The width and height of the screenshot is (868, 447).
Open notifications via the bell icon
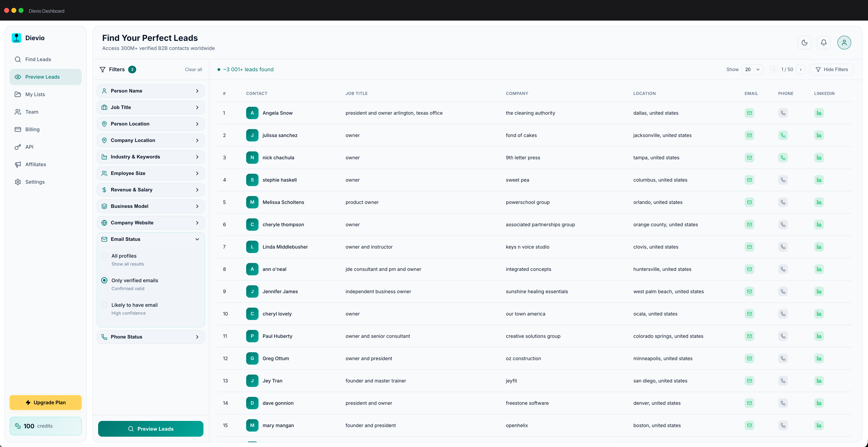tap(824, 42)
